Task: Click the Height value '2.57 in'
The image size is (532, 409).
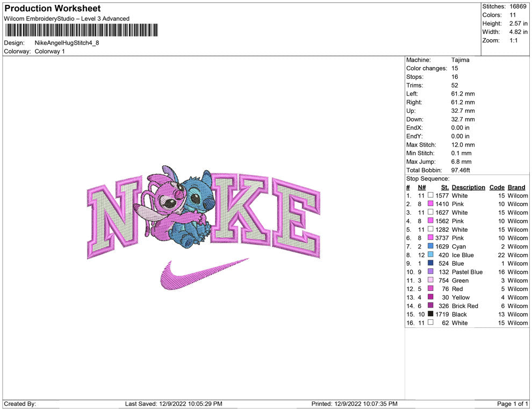Action: coord(519,24)
